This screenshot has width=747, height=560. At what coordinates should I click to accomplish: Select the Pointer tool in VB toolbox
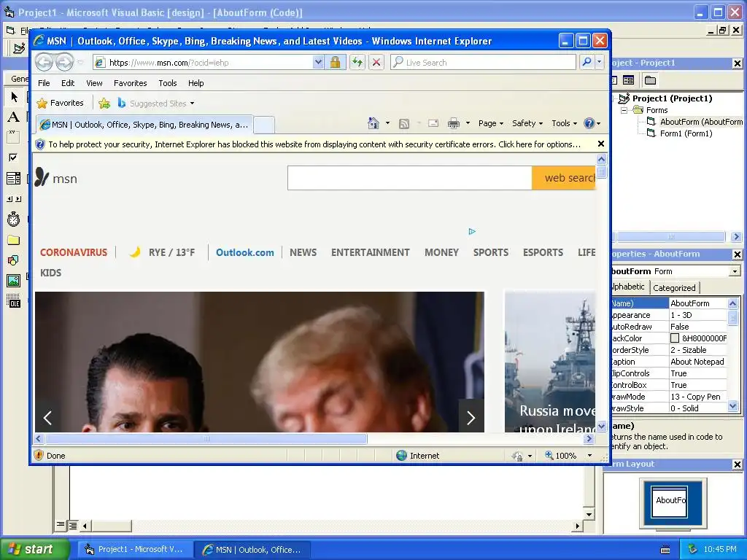[x=14, y=97]
